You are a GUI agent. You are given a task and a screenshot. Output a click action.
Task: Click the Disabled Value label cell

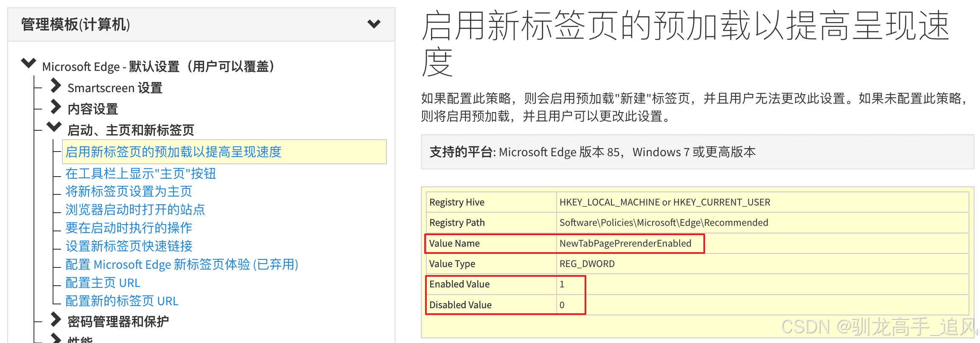tap(491, 305)
